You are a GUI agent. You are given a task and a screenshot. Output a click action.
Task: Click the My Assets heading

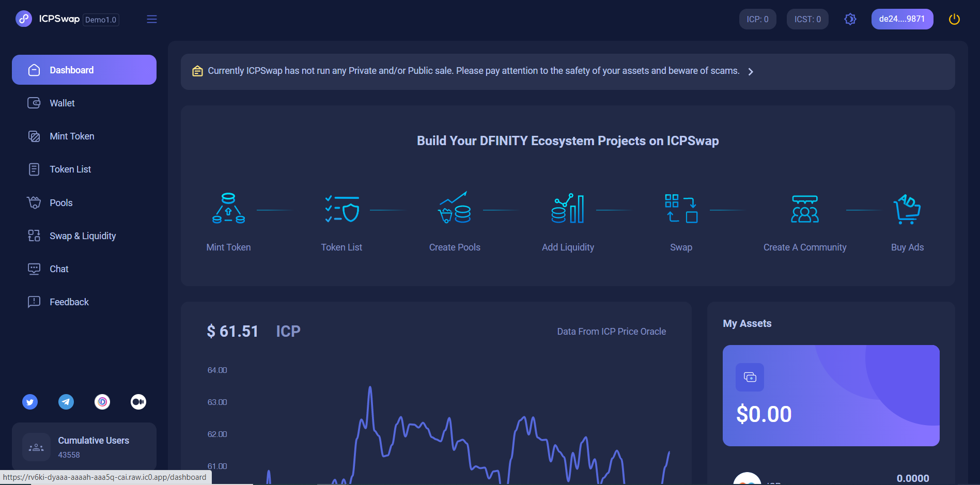tap(747, 323)
